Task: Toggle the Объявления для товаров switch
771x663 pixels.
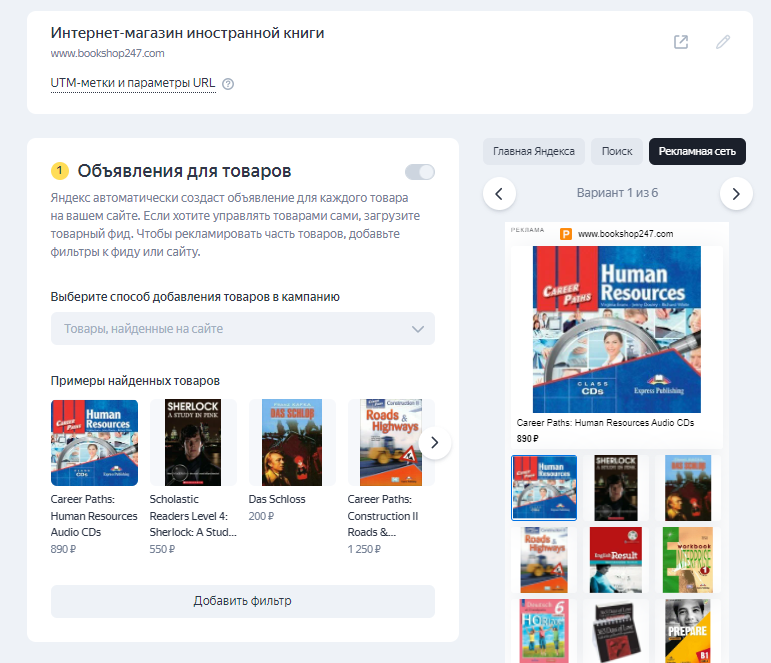Action: 420,172
